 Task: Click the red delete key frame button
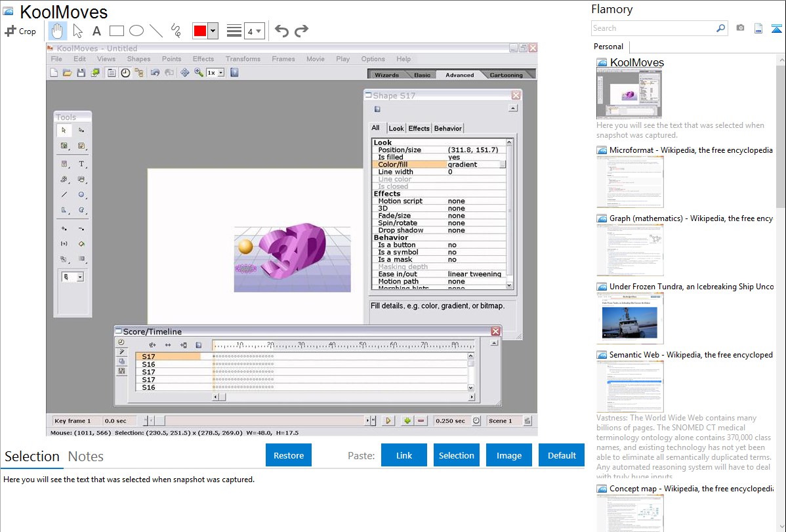421,420
